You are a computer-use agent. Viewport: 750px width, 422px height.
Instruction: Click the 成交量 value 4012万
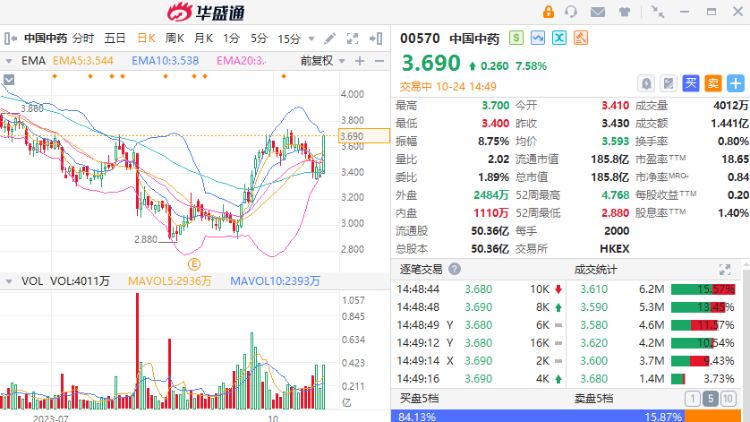[x=730, y=105]
